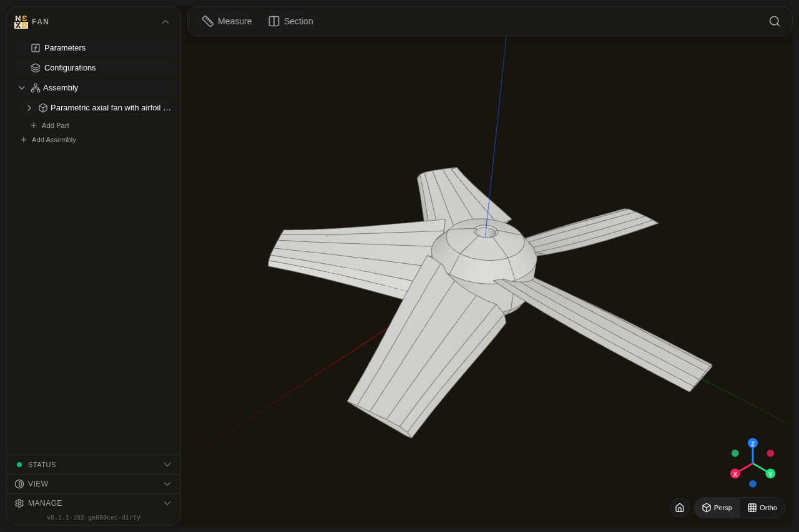Activate the Section tool
The width and height of the screenshot is (799, 532).
291,21
